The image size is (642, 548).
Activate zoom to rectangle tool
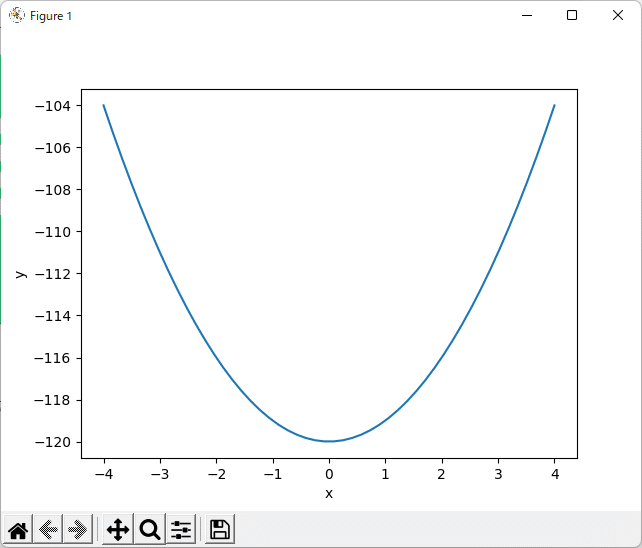pos(150,530)
